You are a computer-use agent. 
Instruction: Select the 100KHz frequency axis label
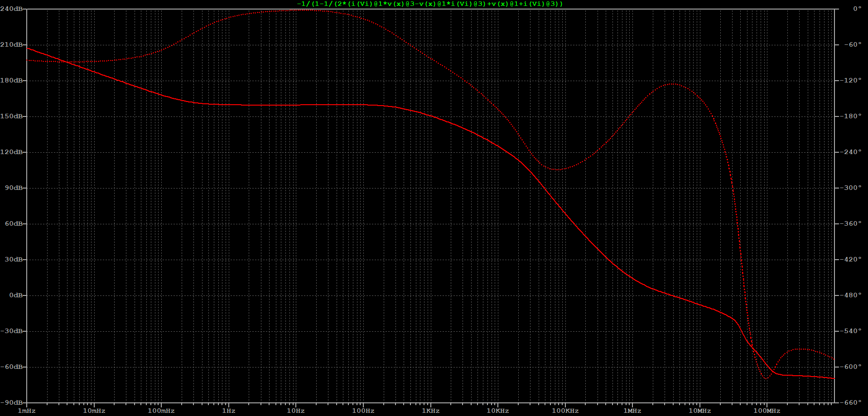pyautogui.click(x=565, y=411)
